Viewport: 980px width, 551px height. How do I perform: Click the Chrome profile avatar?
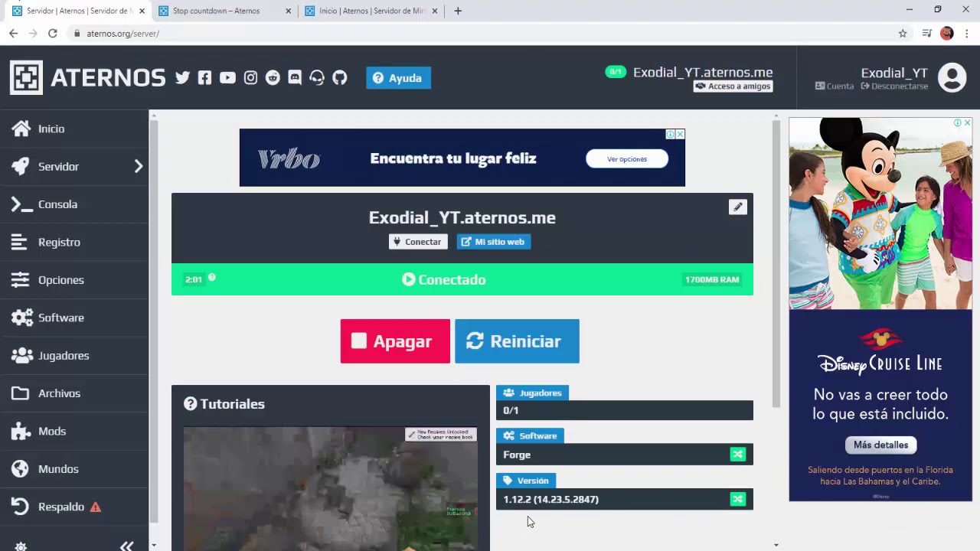pyautogui.click(x=947, y=34)
